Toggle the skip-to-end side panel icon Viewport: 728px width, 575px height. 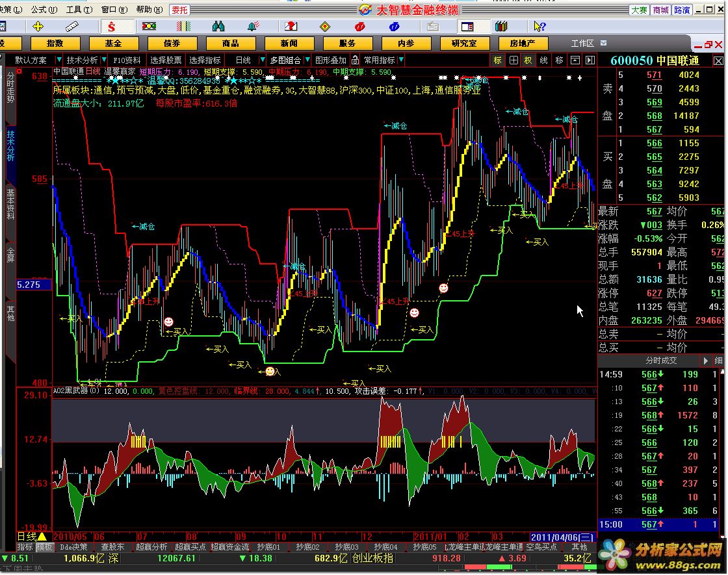click(x=590, y=60)
